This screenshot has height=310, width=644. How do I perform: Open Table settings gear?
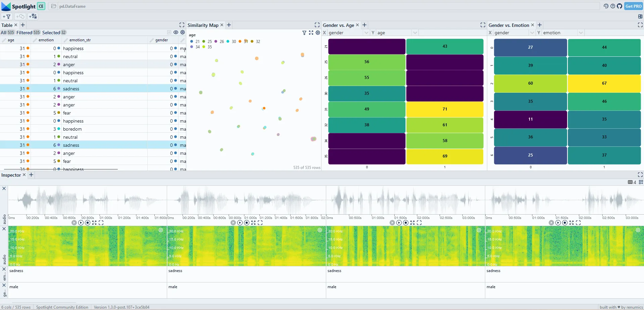point(183,32)
